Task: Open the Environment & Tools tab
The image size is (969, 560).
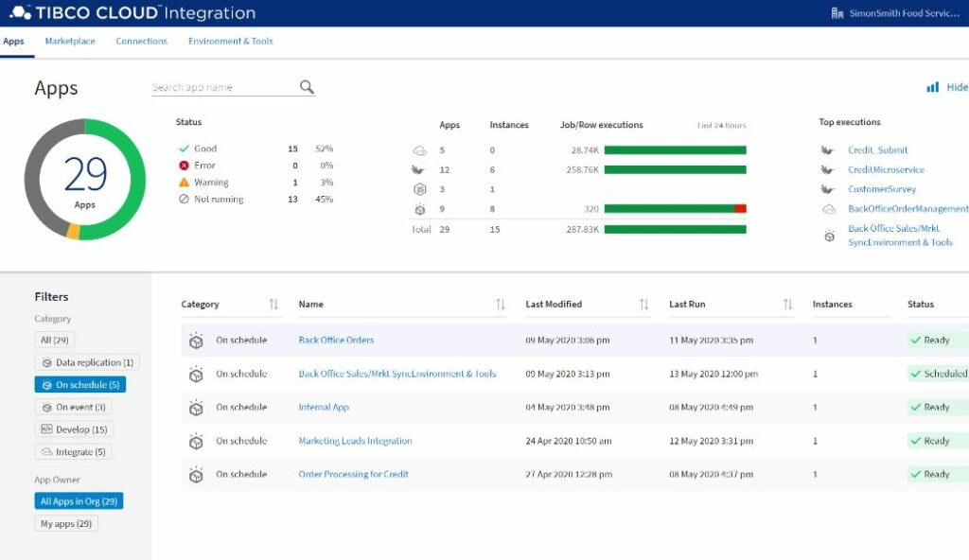Action: coord(231,42)
